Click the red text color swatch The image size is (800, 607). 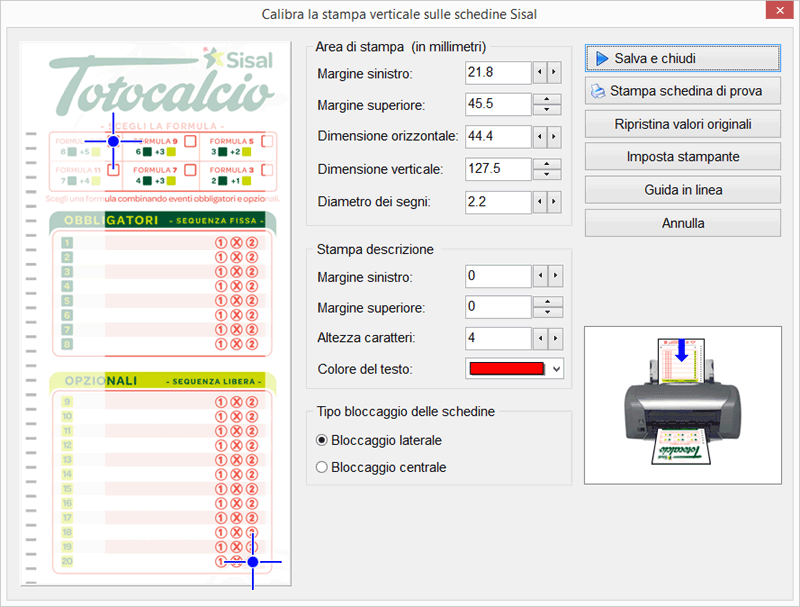click(x=505, y=369)
